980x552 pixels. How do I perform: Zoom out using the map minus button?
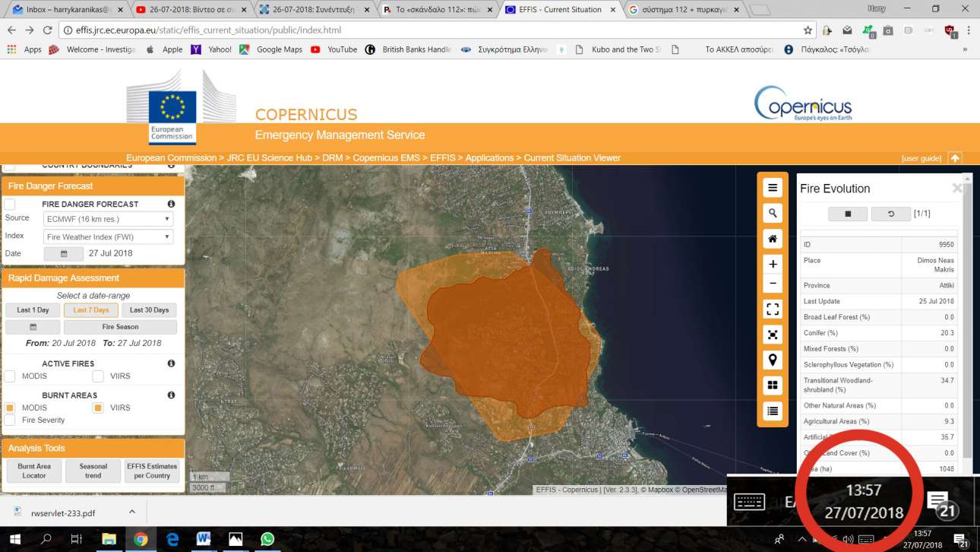click(x=773, y=284)
